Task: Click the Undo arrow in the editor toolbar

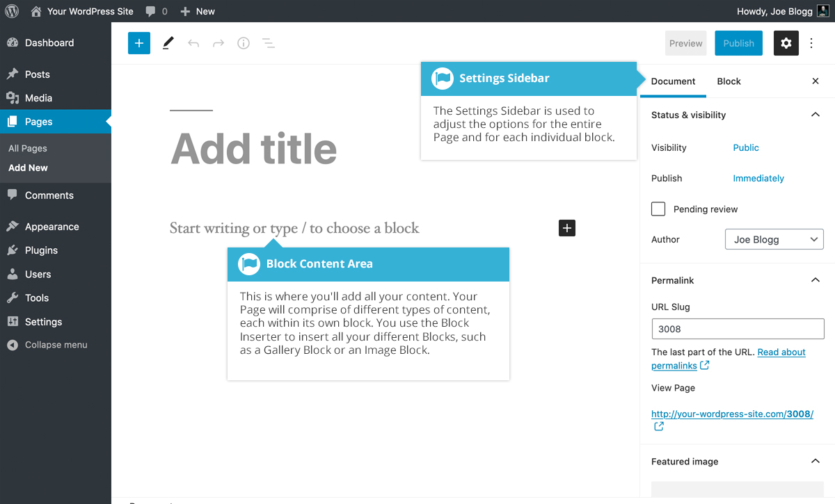Action: [193, 43]
